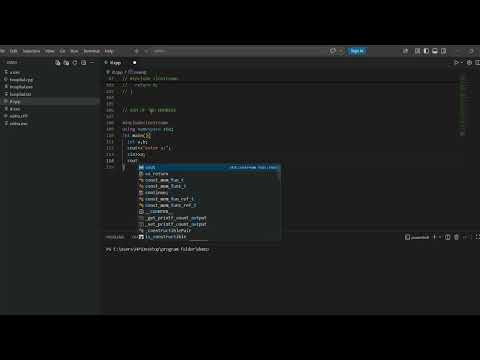Switch to the Problems panel tab
The width and height of the screenshot is (480, 360).
(115, 237)
